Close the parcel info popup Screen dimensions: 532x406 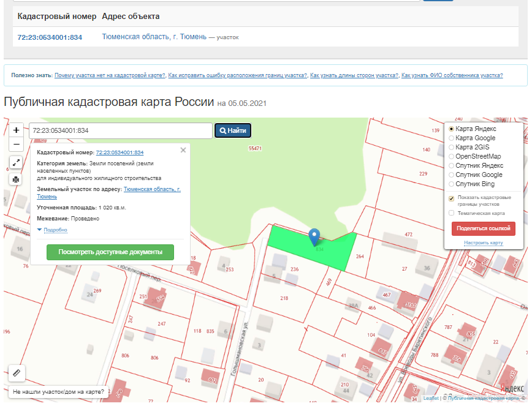click(x=183, y=150)
